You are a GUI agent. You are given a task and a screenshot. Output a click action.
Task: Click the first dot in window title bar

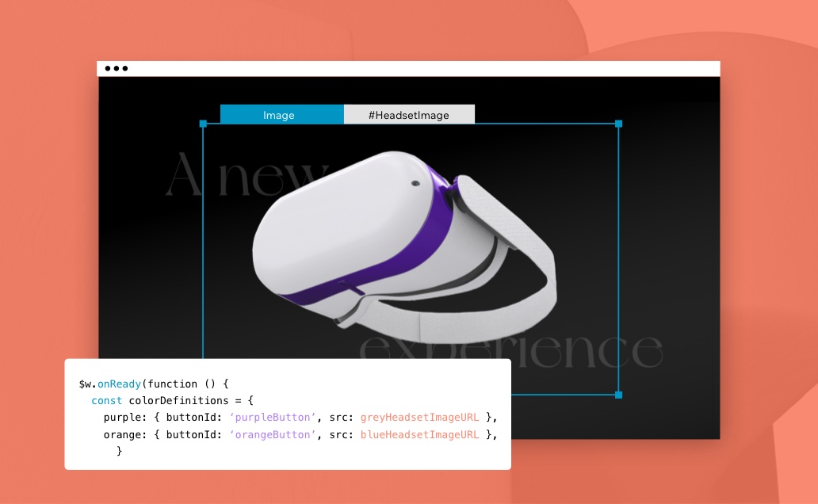coord(108,69)
